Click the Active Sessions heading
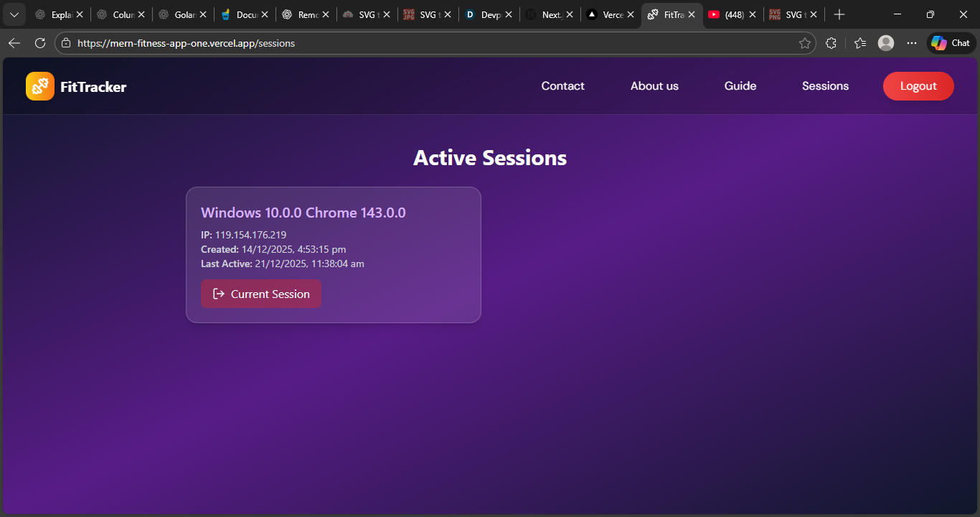Screen dimensions: 980x517 point(490,158)
